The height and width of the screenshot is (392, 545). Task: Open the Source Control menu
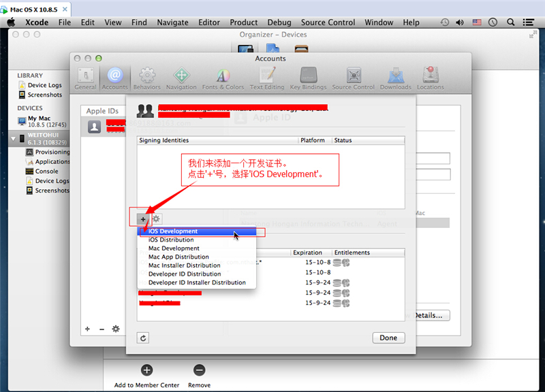point(328,22)
